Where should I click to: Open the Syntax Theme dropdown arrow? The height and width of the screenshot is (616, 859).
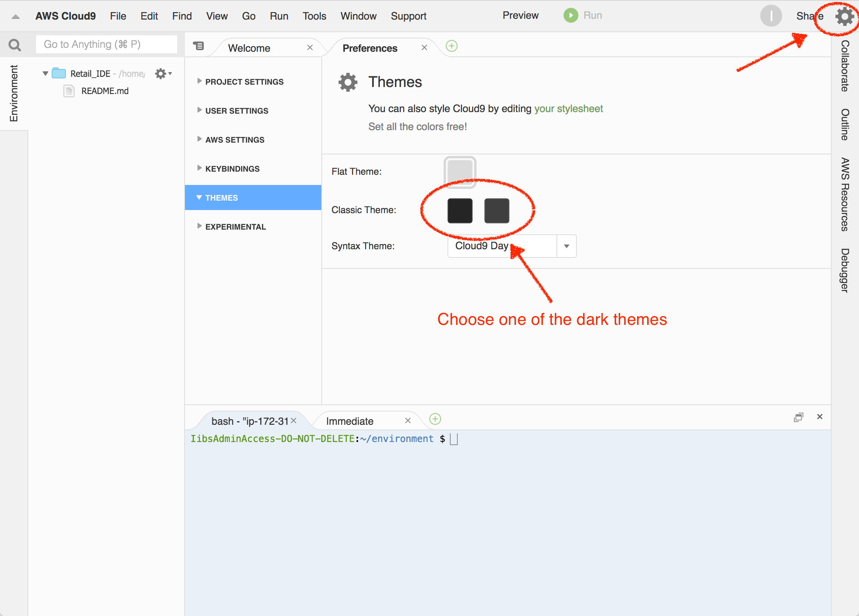pyautogui.click(x=567, y=246)
